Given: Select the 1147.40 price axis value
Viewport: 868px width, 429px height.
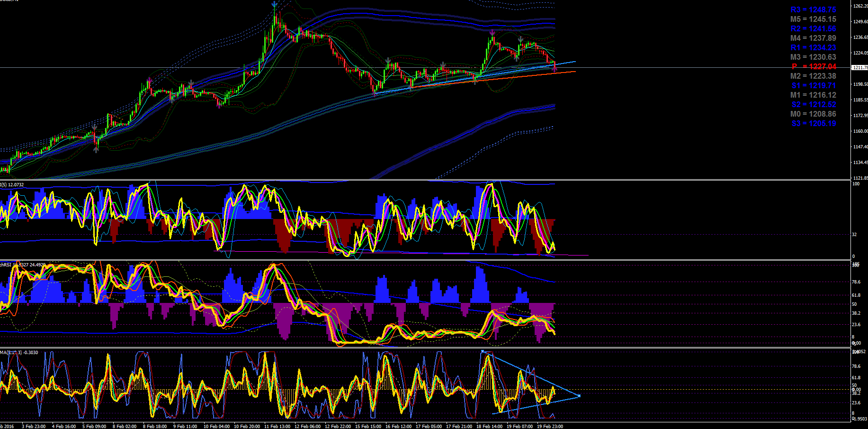Looking at the screenshot, I should coord(860,147).
